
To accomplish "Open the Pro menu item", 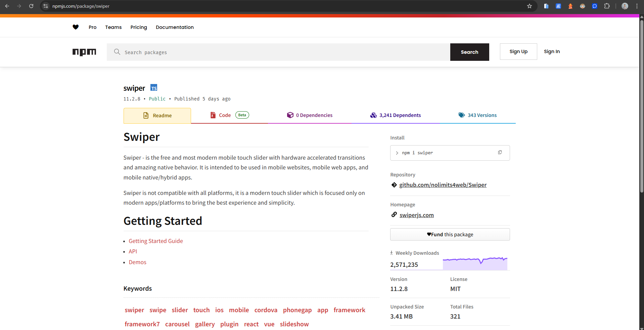I will tap(92, 27).
